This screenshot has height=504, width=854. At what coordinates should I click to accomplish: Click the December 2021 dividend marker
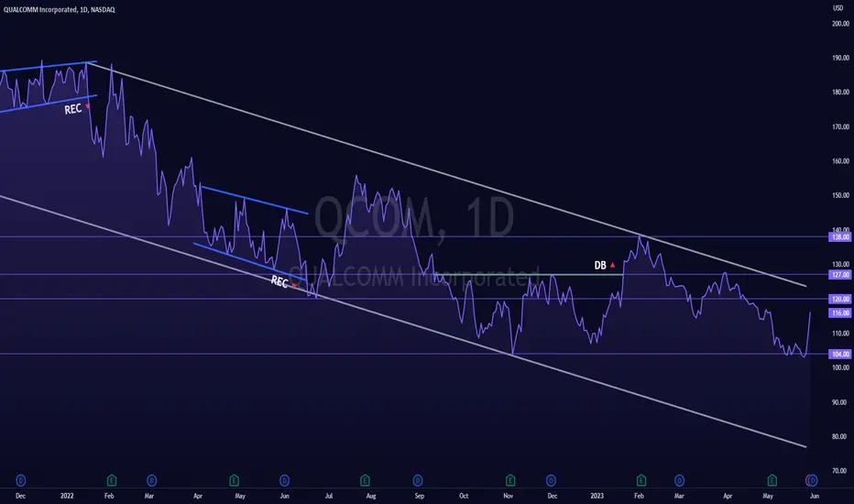[x=21, y=480]
